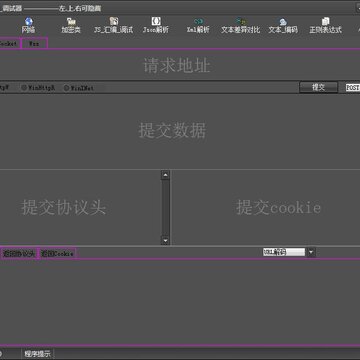Open the 网络 network tool
This screenshot has height=360, width=360.
click(x=28, y=26)
